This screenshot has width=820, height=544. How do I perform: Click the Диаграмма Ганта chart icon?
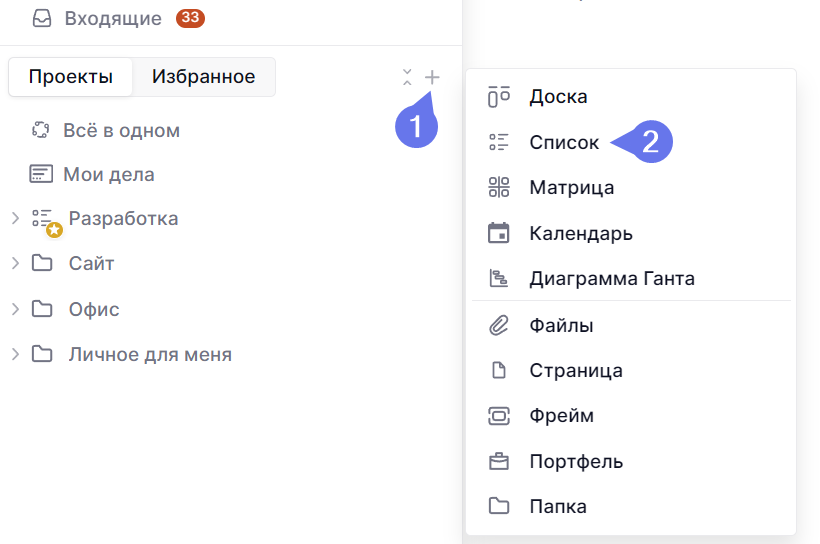click(498, 279)
